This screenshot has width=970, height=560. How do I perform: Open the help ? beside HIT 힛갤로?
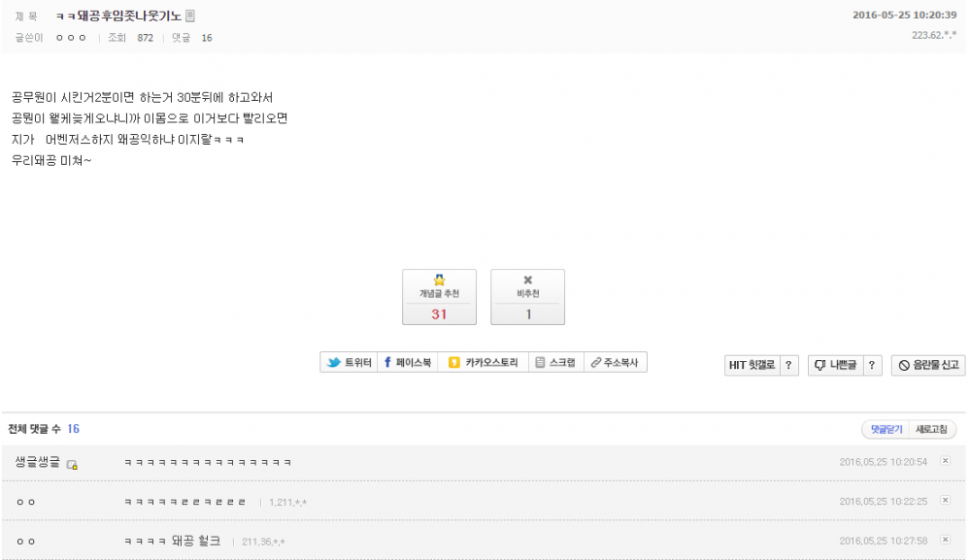(788, 366)
